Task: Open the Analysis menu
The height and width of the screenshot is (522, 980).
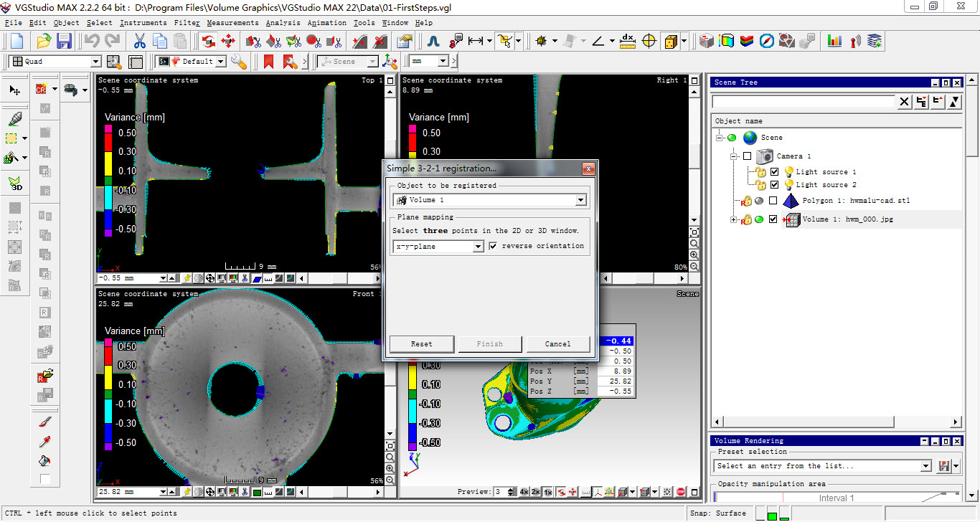Action: click(283, 23)
